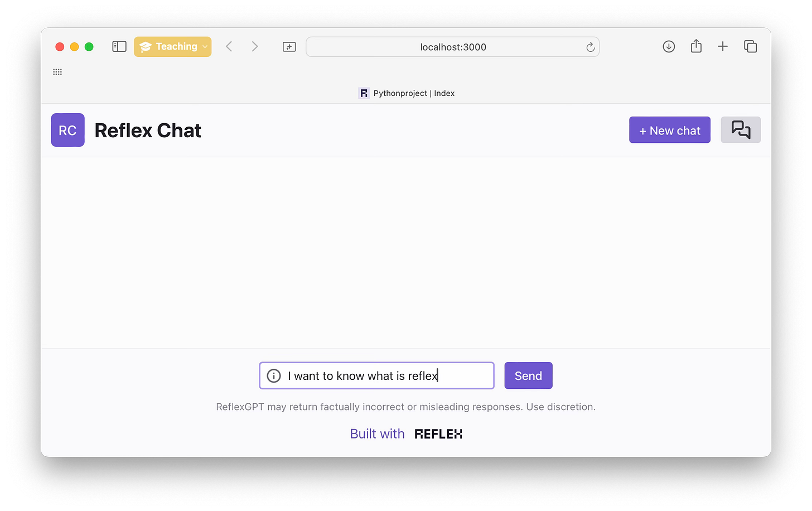Viewport: 812px width, 511px height.
Task: Expand the Teaching profile dropdown
Action: click(x=172, y=47)
